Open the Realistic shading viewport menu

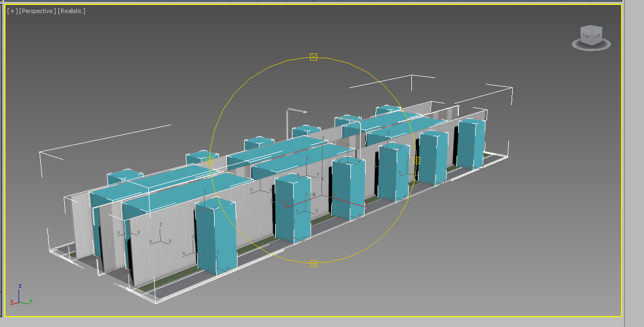(71, 11)
